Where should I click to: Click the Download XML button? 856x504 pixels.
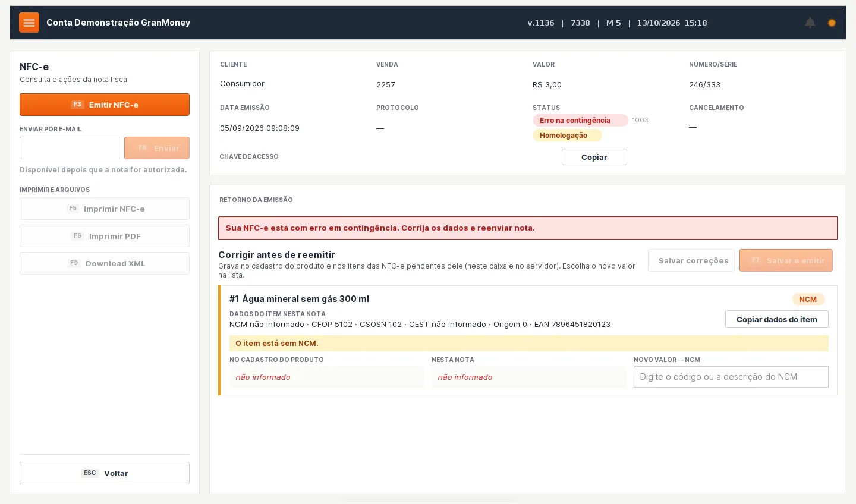105,263
